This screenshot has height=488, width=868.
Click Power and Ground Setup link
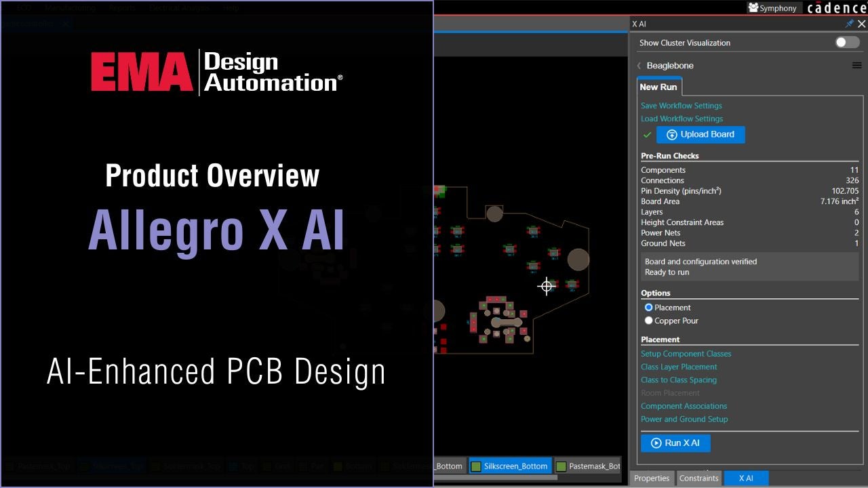[684, 419]
